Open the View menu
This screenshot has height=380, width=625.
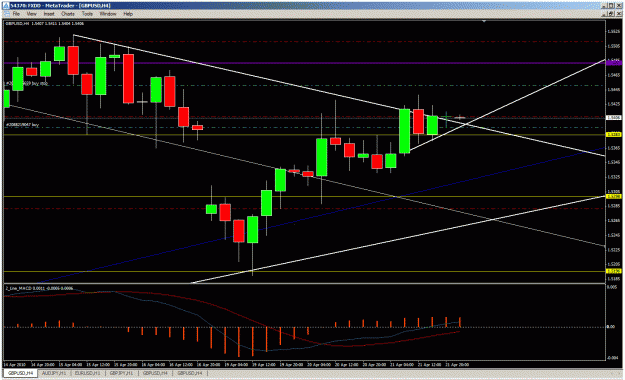point(31,14)
